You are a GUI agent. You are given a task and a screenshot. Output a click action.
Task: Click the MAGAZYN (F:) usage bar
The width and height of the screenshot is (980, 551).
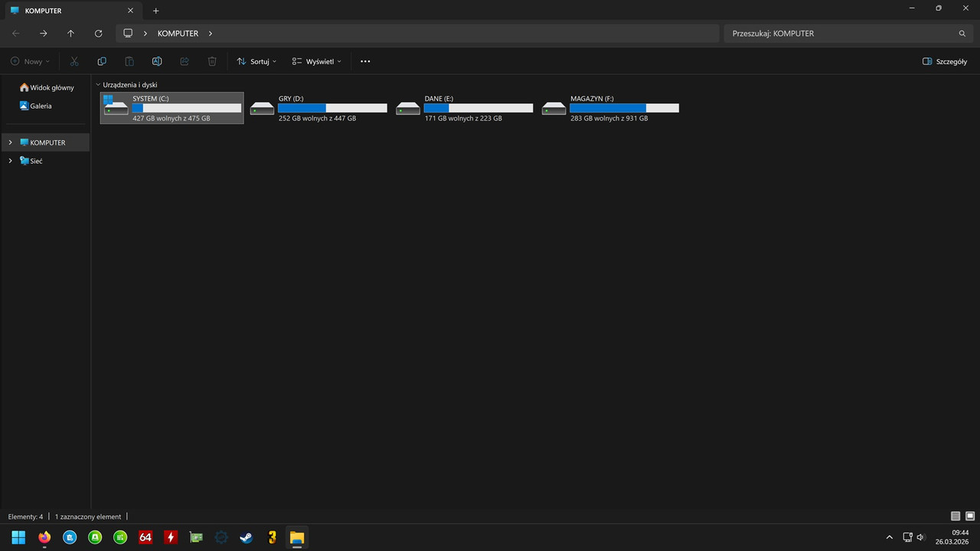(x=624, y=108)
